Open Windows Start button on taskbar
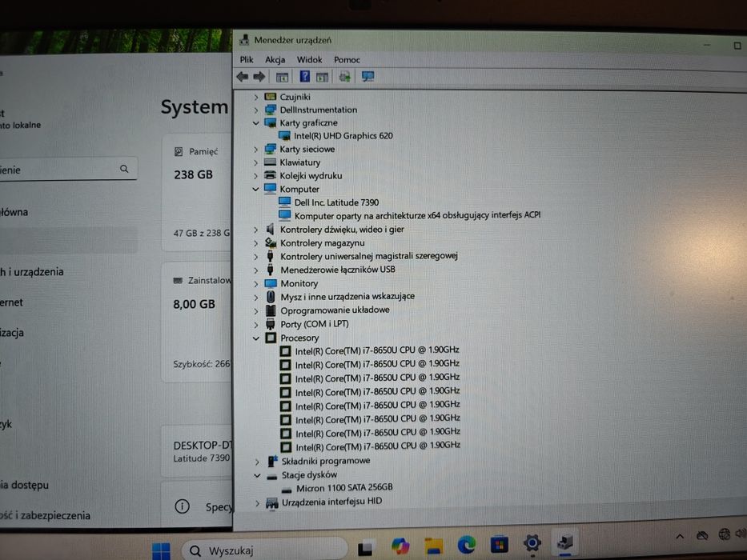 161,551
